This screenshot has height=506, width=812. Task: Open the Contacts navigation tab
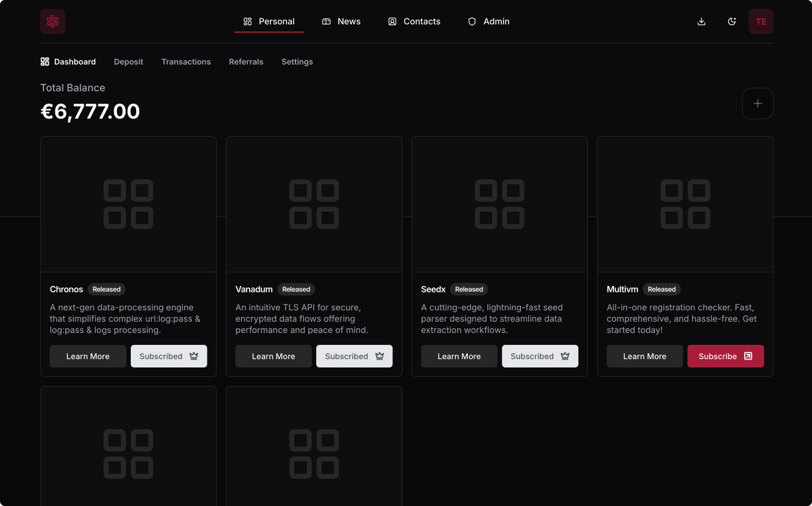[x=414, y=21]
